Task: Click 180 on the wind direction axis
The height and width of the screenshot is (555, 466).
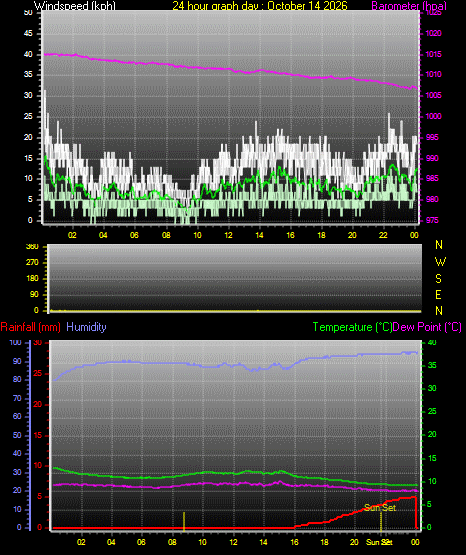Action: (x=32, y=279)
